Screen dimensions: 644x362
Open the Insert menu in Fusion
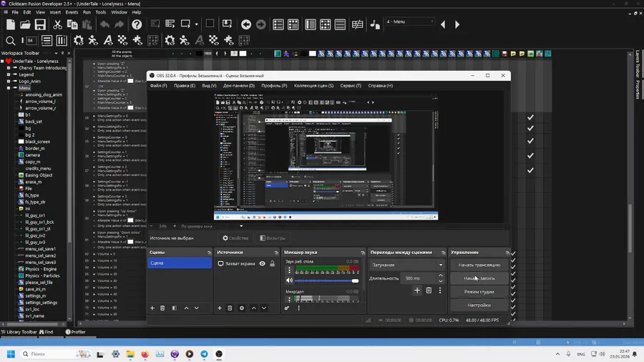coord(55,12)
